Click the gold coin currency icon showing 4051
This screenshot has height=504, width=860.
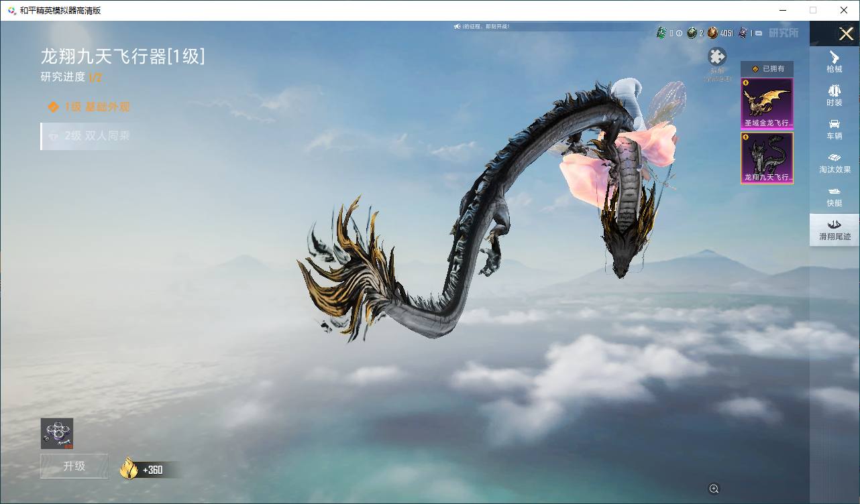(712, 33)
